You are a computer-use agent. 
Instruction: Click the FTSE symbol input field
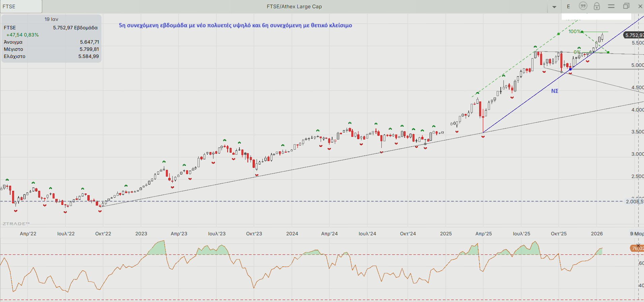point(21,6)
